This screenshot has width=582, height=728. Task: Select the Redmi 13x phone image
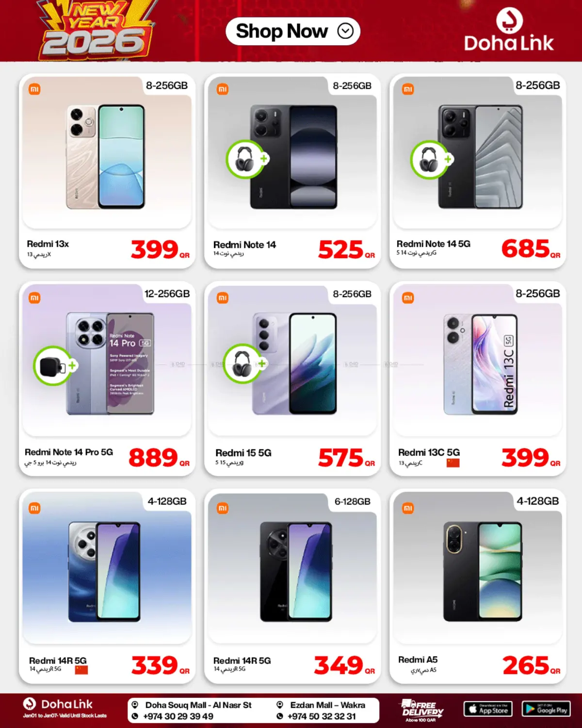[106, 157]
